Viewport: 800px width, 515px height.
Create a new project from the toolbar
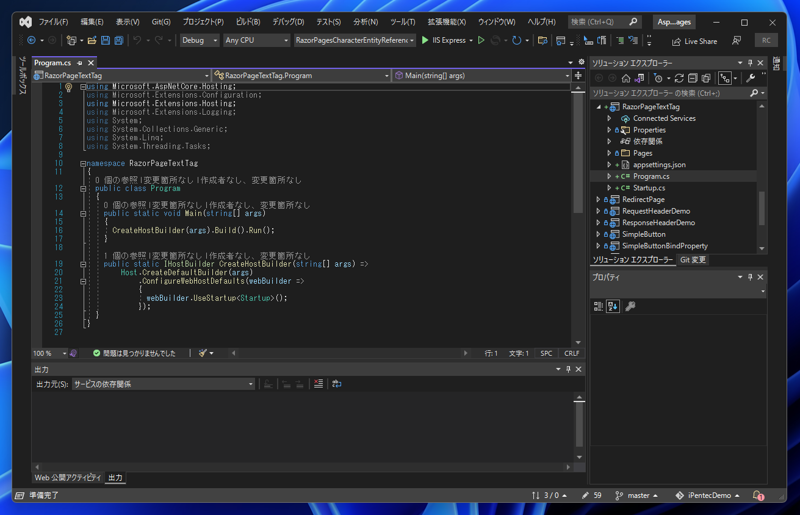71,40
